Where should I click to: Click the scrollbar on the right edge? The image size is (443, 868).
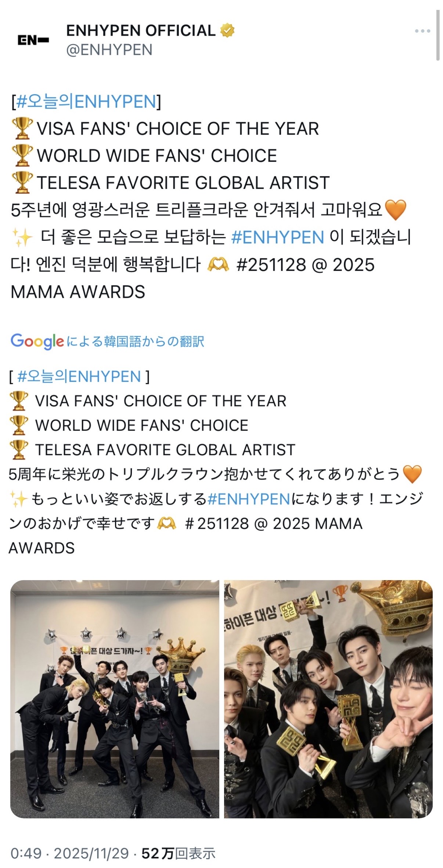point(437,35)
